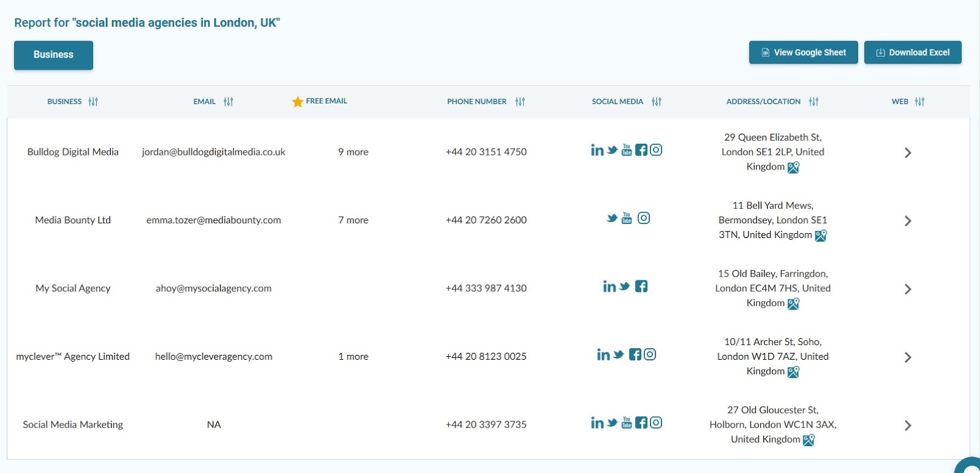Screen dimensions: 980x473
Task: Show map for 15 Old Bailey address
Action: [793, 304]
